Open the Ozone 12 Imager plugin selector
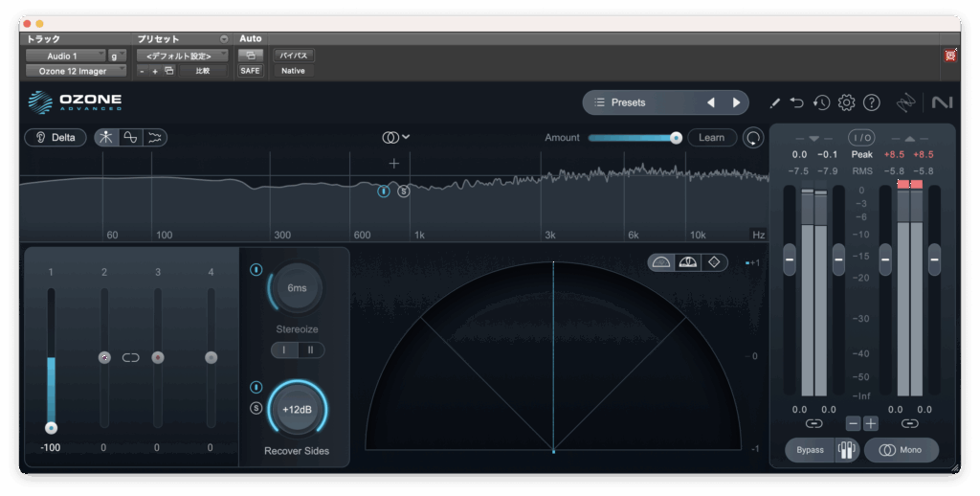The image size is (980, 496). [75, 70]
